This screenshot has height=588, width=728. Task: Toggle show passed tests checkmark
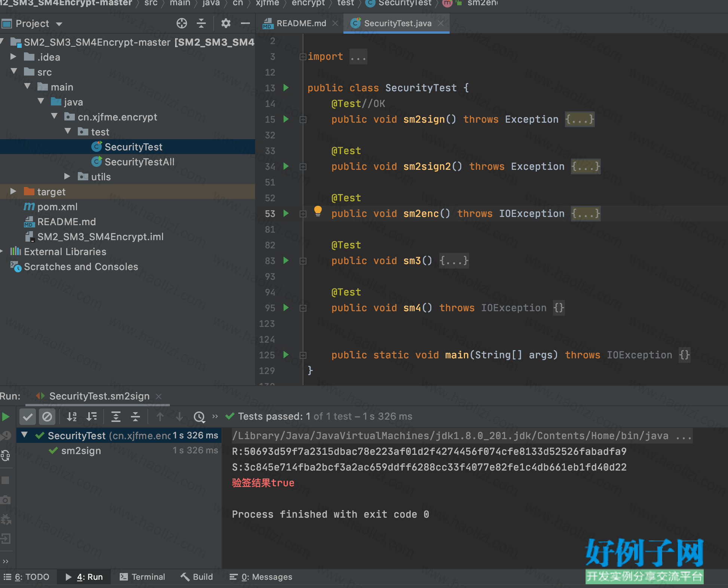tap(28, 417)
